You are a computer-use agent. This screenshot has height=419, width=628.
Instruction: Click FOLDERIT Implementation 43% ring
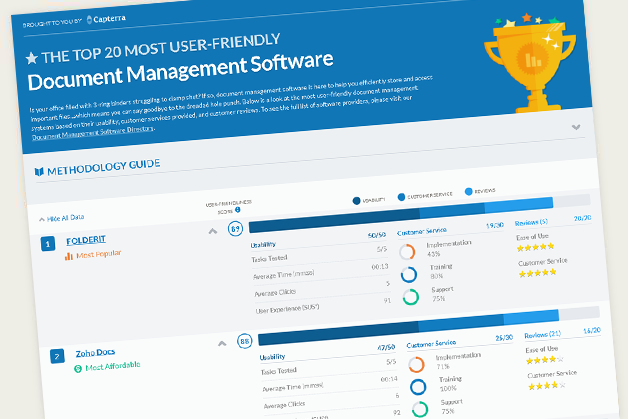pyautogui.click(x=407, y=252)
